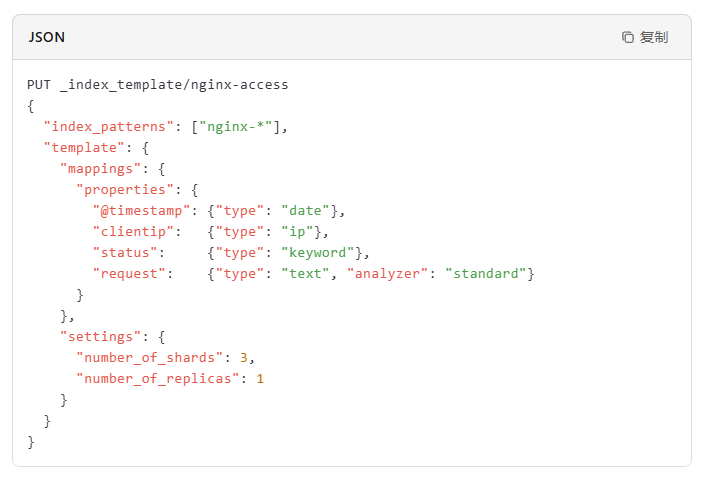706x477 pixels.
Task: Click the "keyword" type value
Action: tap(317, 253)
